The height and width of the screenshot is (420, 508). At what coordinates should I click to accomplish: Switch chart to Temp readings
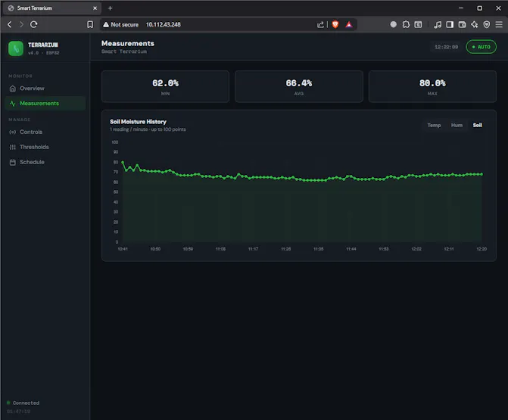coord(434,125)
